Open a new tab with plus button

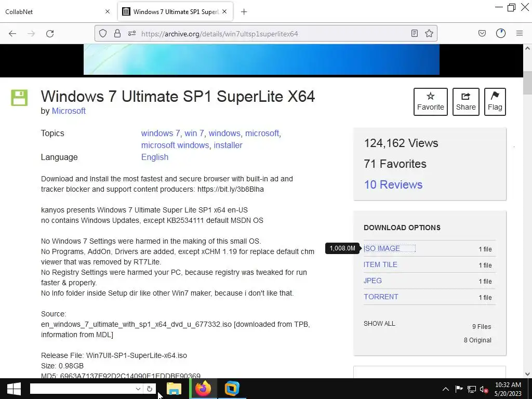(x=244, y=12)
